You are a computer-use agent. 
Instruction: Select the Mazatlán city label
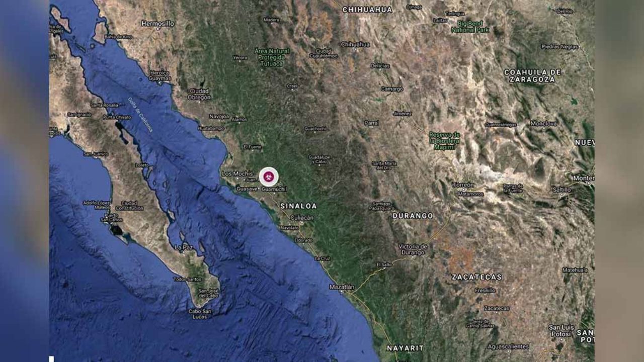click(342, 287)
